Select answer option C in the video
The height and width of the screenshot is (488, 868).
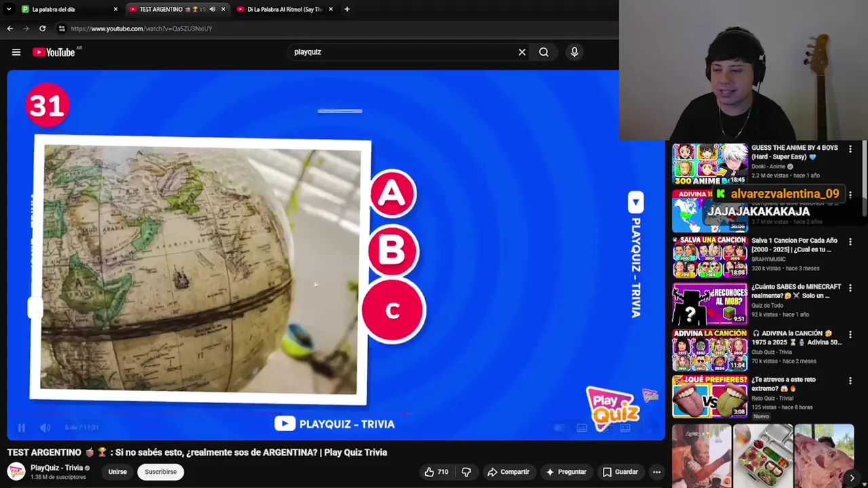(393, 311)
